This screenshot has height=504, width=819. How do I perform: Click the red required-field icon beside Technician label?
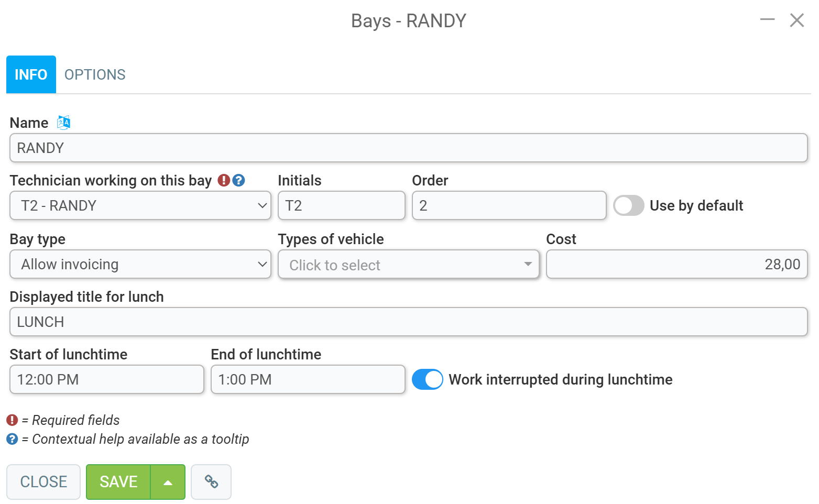(224, 180)
